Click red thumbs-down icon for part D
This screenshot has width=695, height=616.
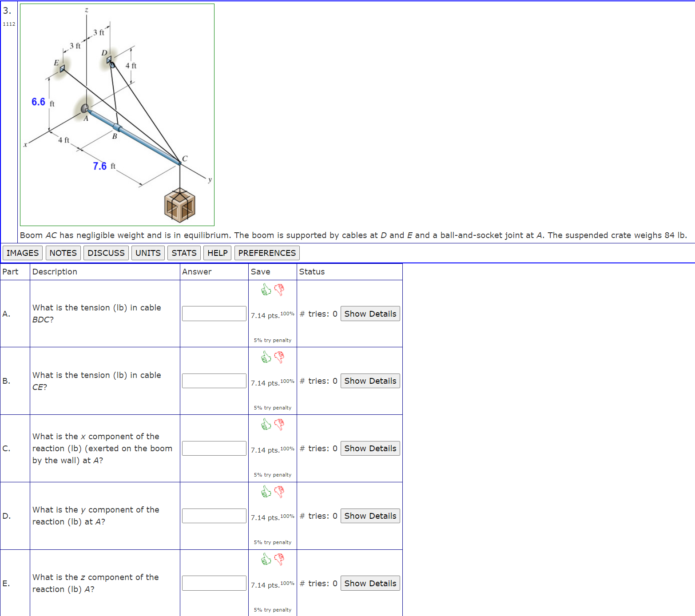[279, 492]
